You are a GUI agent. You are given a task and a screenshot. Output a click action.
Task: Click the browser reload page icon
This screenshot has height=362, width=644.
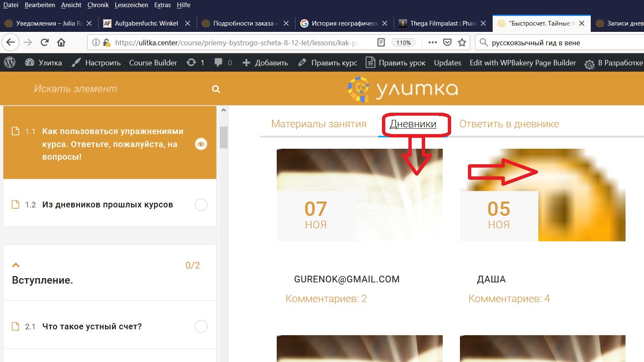point(44,42)
